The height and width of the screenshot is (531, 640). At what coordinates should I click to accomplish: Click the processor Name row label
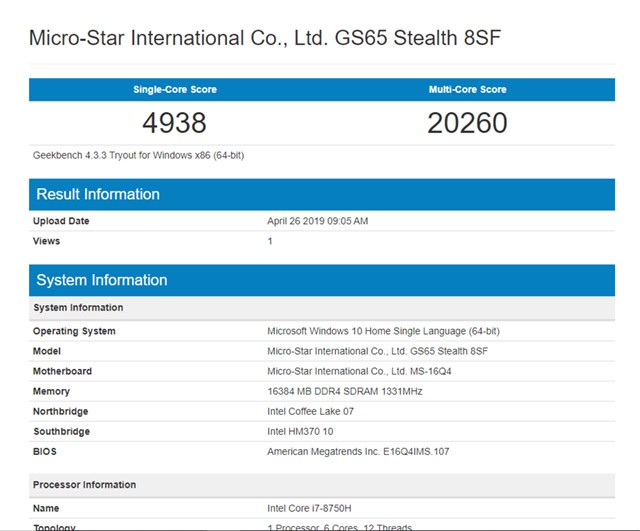tap(46, 508)
